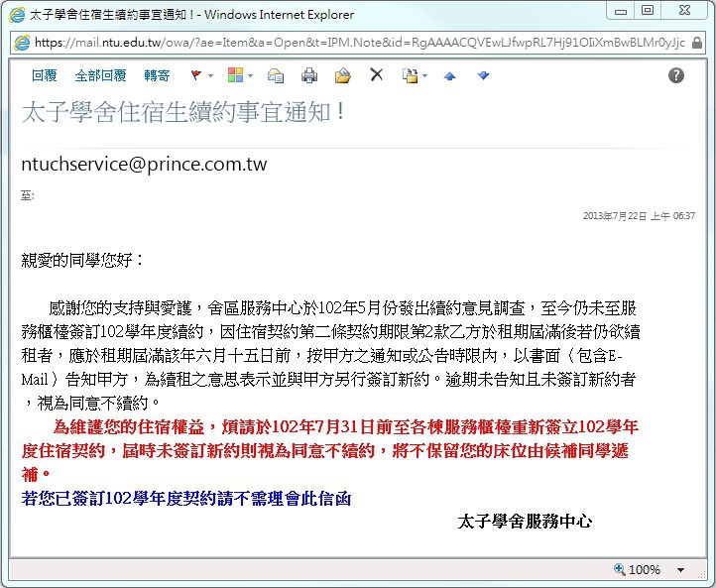Click the 至: recipient label

click(x=28, y=196)
